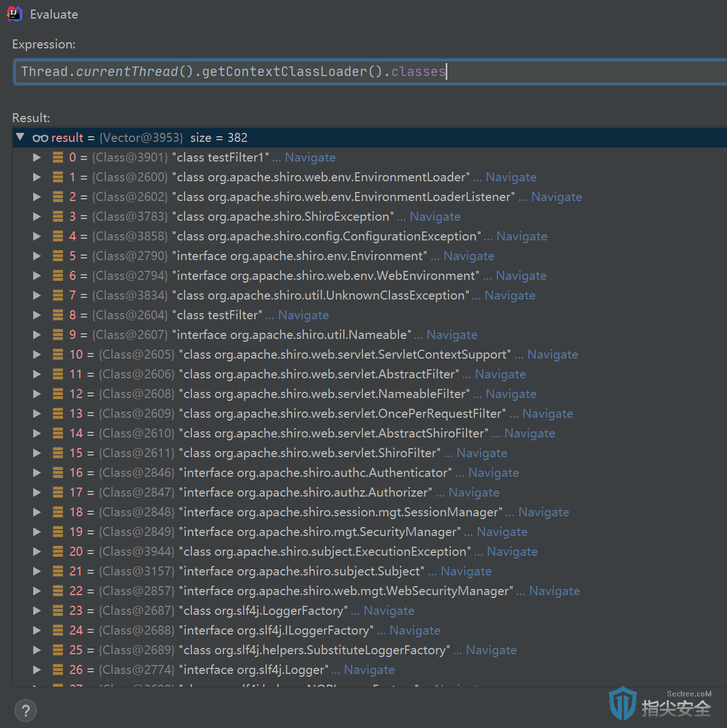Viewport: 727px width, 728px height.
Task: Expand row 8 class testFilter
Action: coord(37,315)
